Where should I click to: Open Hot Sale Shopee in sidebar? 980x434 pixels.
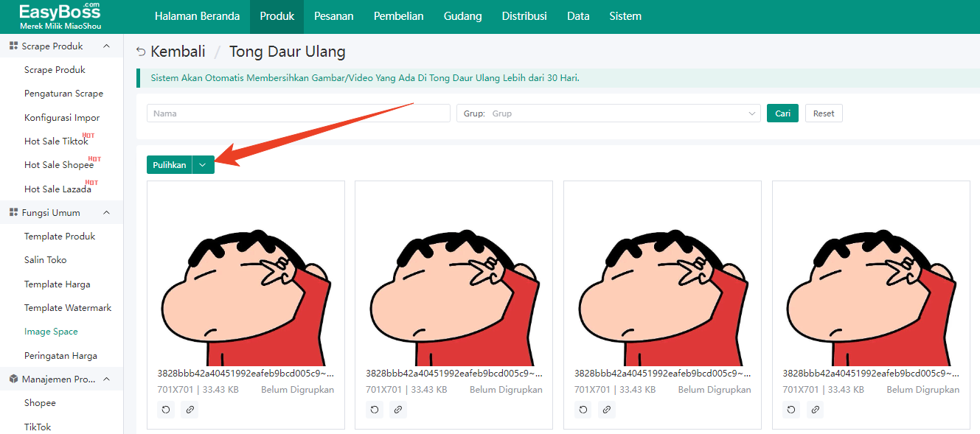[59, 165]
